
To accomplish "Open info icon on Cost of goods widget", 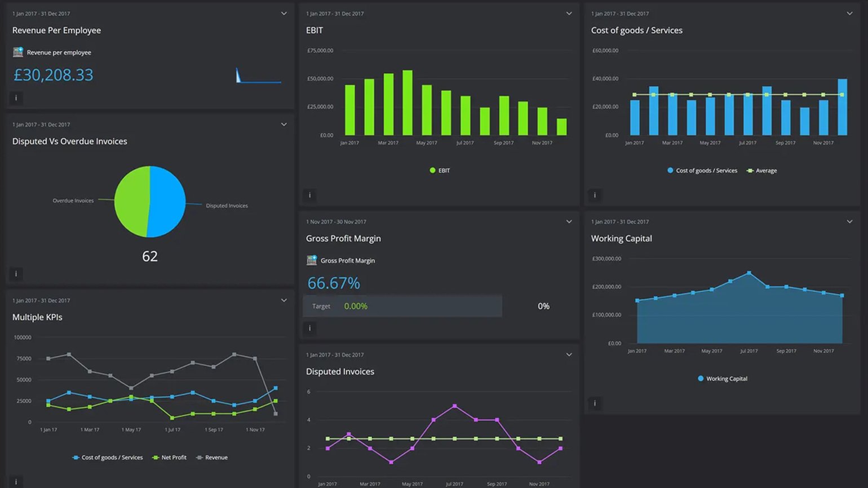I will click(595, 196).
